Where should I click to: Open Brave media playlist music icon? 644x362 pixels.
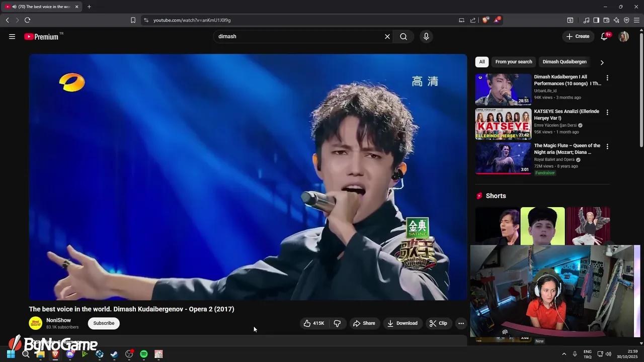(x=586, y=20)
